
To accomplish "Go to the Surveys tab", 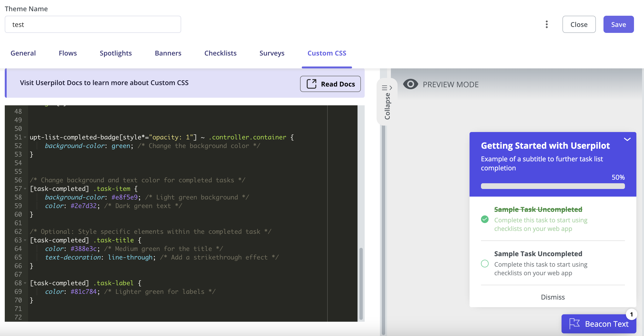I will [272, 53].
